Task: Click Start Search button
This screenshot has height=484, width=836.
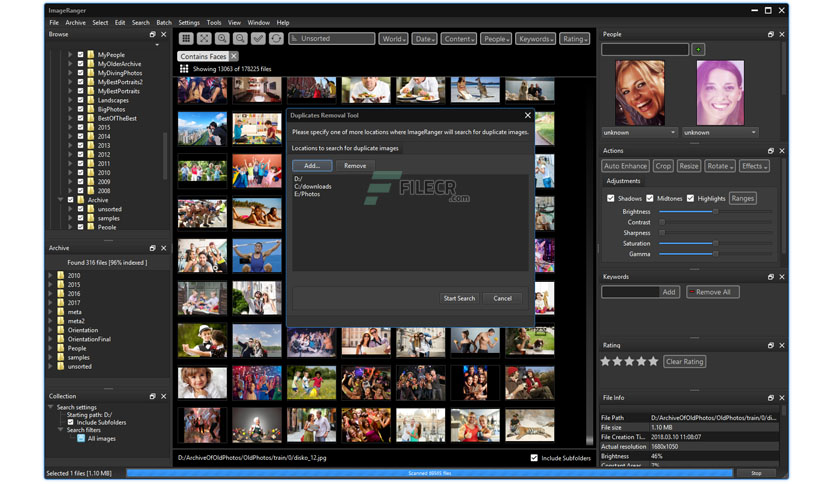Action: coord(459,299)
